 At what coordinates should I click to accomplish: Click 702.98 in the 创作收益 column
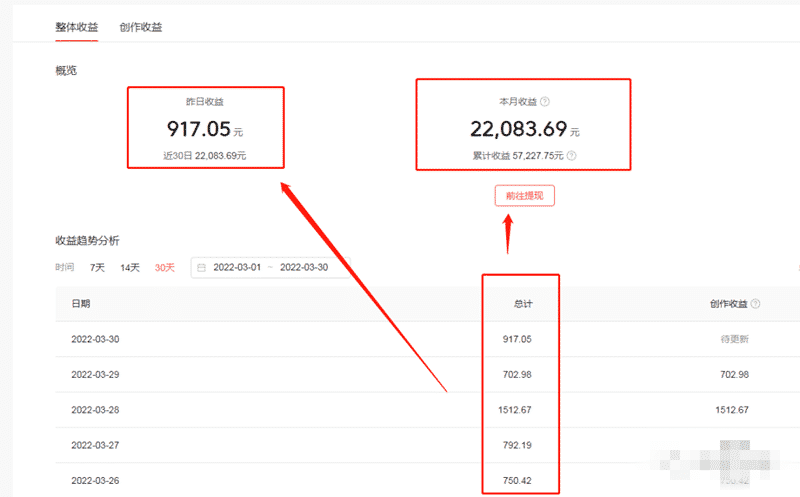click(734, 375)
